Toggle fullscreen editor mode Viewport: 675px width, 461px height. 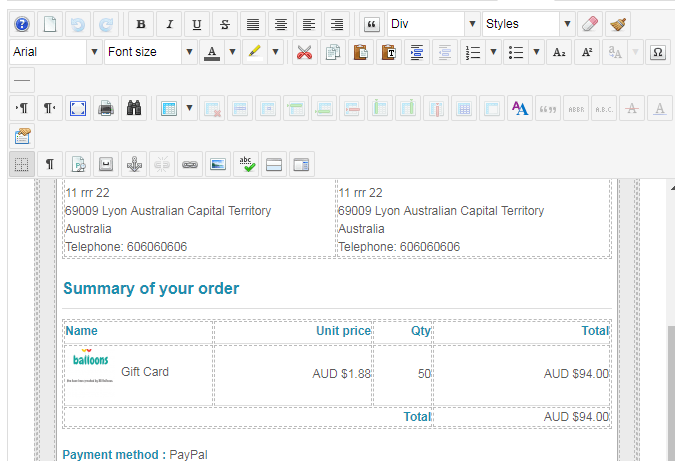click(x=78, y=108)
